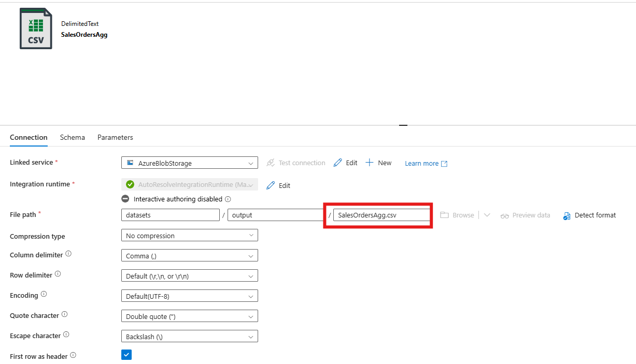Click the info icon beside Column delimiter
This screenshot has height=364, width=636.
click(68, 254)
